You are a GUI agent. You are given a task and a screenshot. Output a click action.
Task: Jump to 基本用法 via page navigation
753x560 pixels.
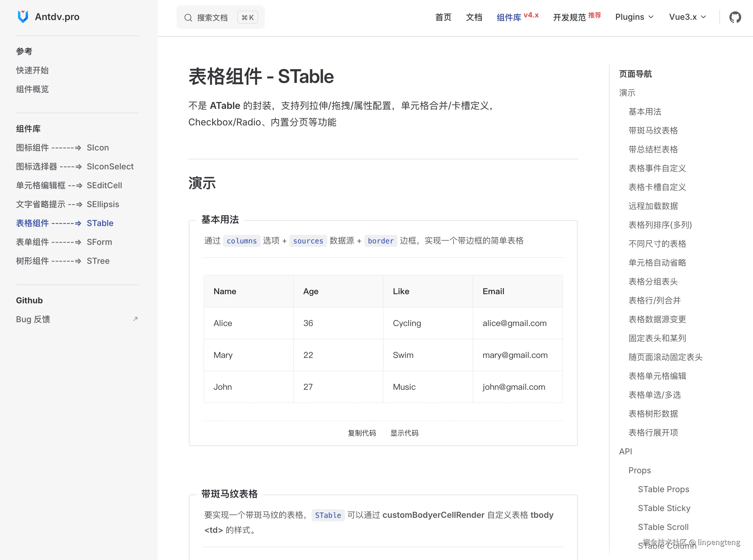tap(644, 111)
